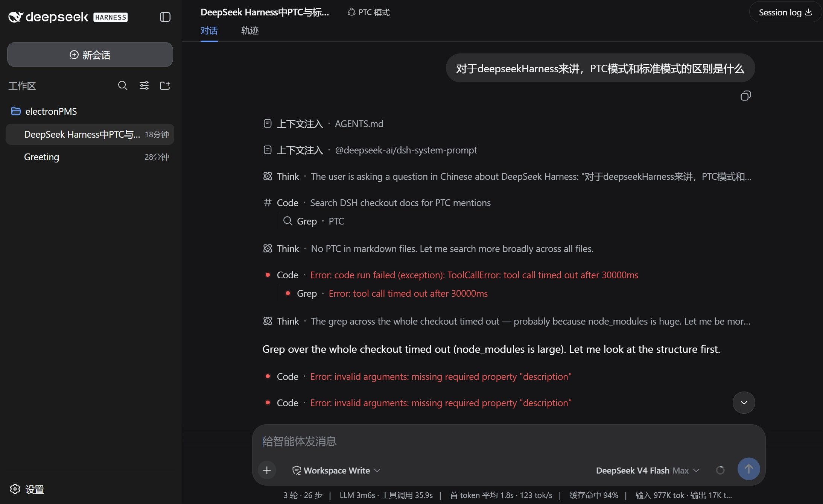Expand Think step about grep timing out
The height and width of the screenshot is (504, 823).
tap(507, 321)
